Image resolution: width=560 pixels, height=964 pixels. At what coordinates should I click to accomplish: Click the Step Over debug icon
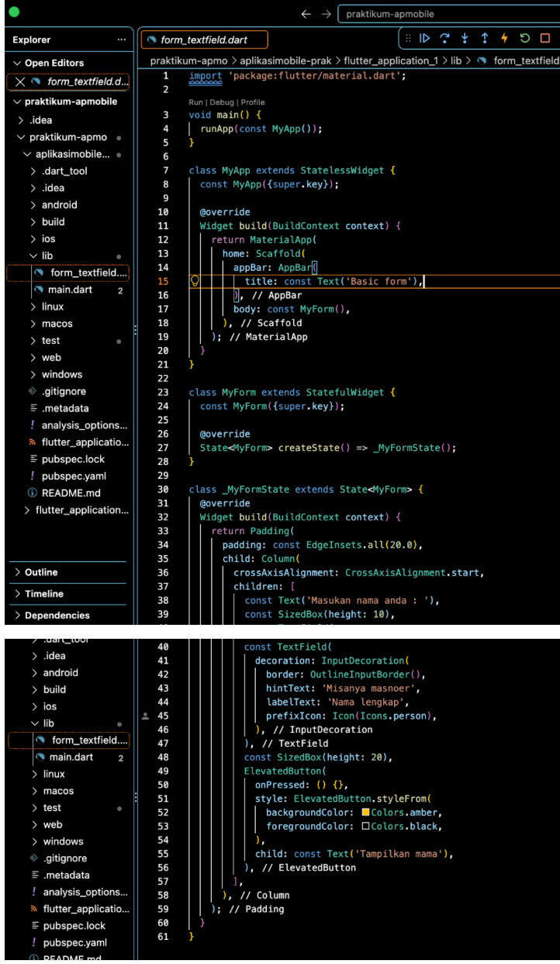[444, 38]
